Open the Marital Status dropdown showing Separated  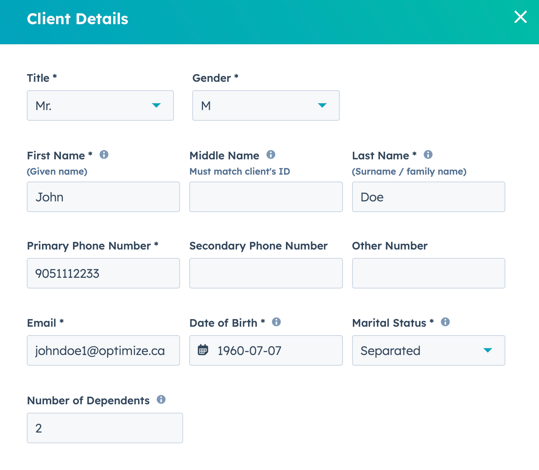[428, 350]
